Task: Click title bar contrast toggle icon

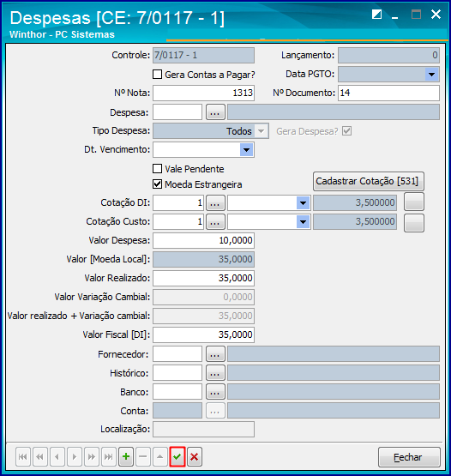Action: click(376, 15)
